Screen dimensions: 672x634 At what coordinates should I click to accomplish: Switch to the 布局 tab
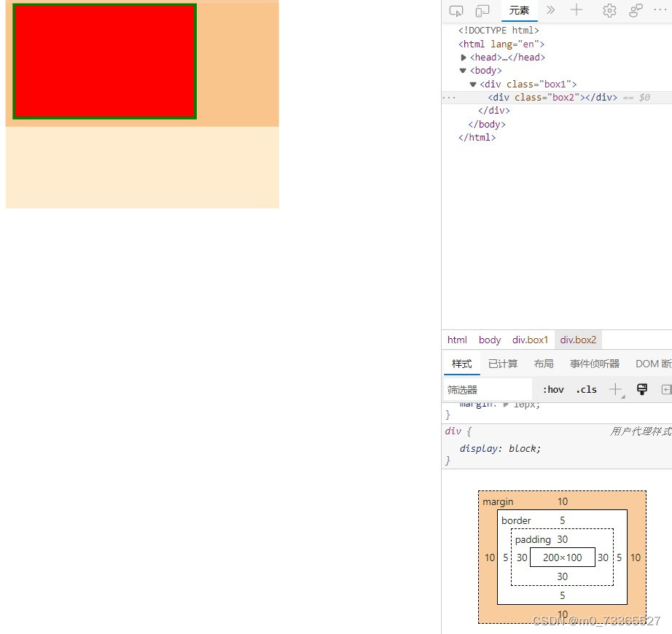pos(544,364)
